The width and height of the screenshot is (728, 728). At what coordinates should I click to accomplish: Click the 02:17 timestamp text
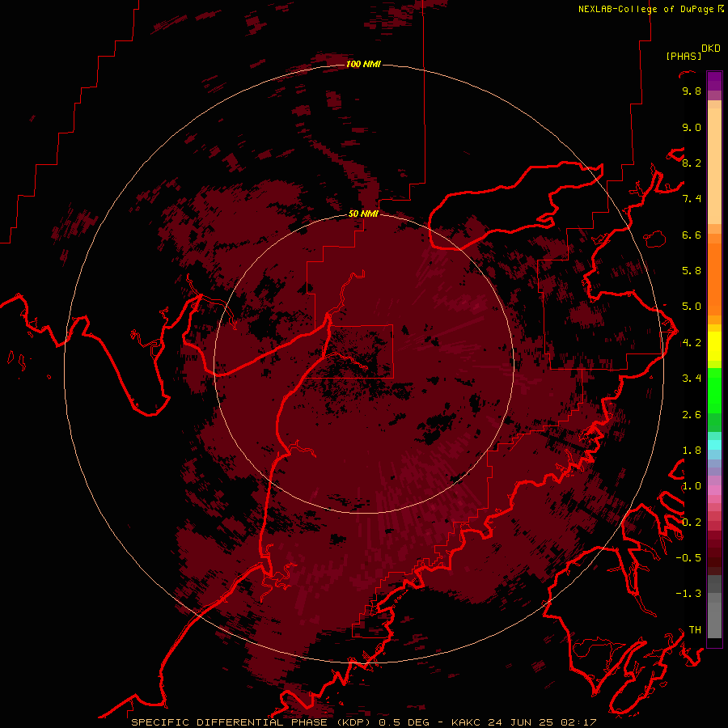578,722
